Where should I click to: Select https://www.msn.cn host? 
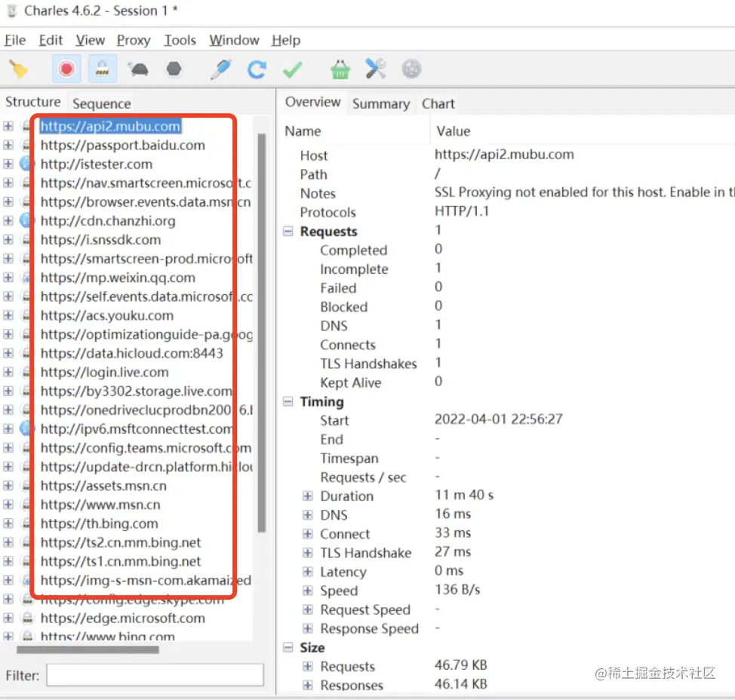tap(100, 505)
